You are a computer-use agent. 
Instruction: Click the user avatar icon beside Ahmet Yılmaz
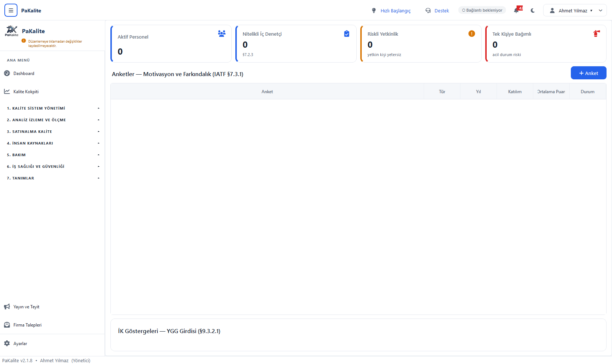point(552,11)
